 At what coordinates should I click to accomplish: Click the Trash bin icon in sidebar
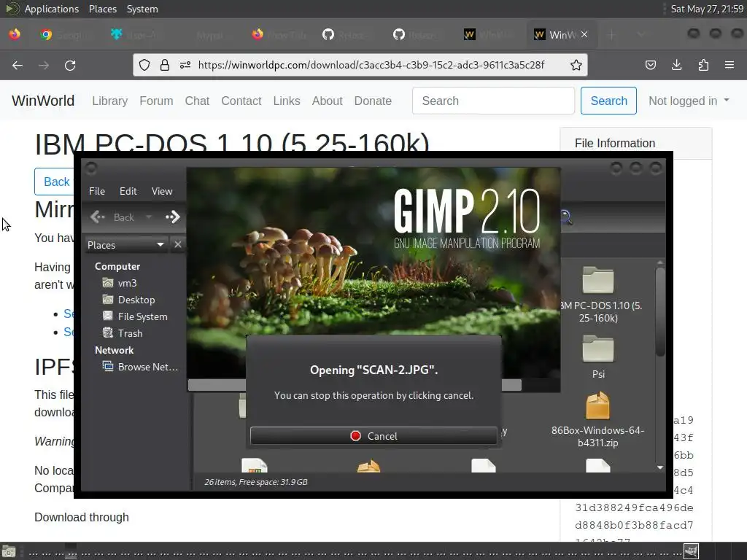pos(108,332)
